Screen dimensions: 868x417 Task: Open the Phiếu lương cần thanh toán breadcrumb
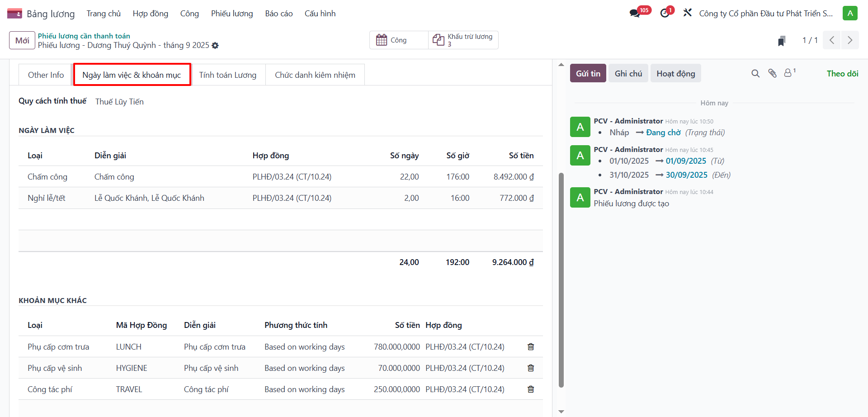tap(84, 36)
